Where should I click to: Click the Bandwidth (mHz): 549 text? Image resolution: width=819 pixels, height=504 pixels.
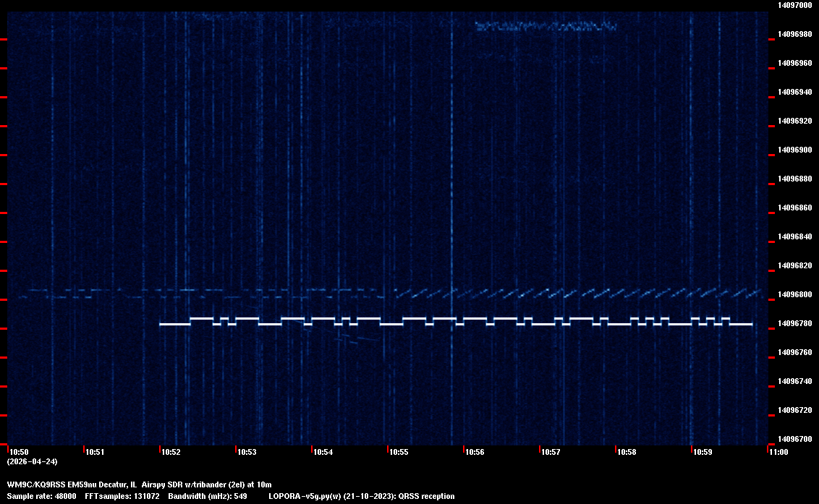click(x=208, y=496)
